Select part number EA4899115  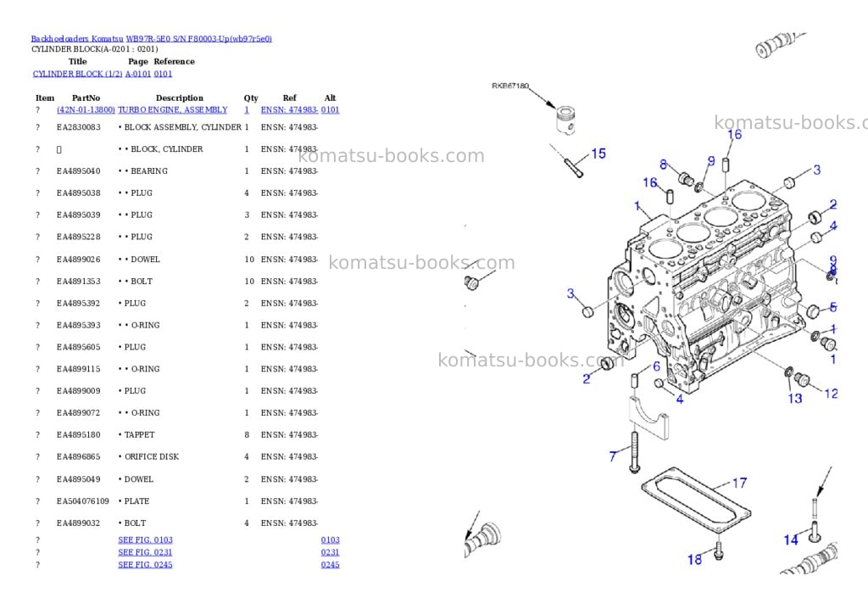tap(79, 369)
